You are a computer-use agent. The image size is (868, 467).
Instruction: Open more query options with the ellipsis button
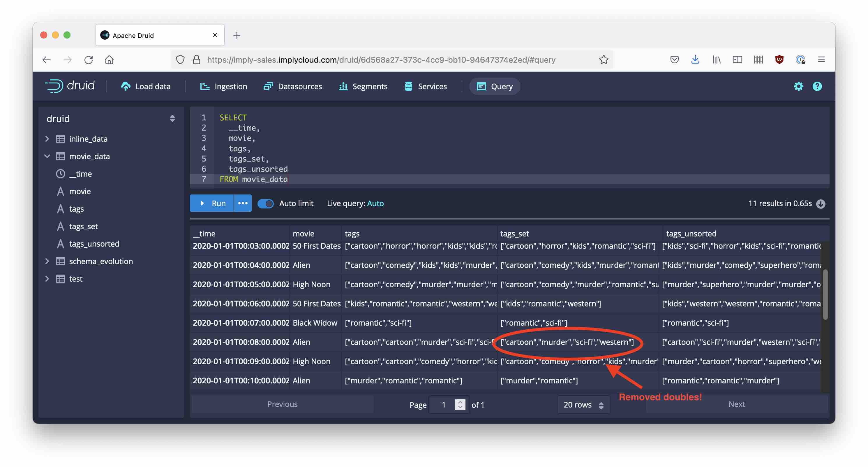click(x=243, y=203)
